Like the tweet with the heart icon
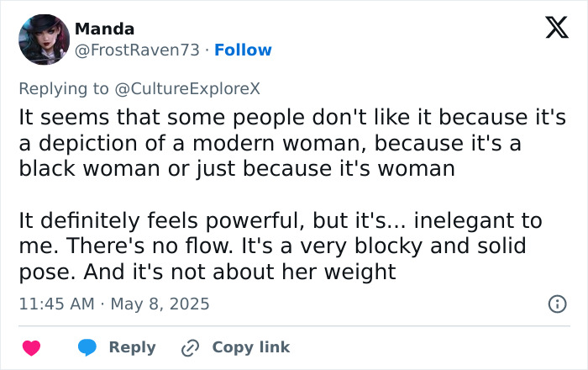The height and width of the screenshot is (370, 588). click(31, 347)
